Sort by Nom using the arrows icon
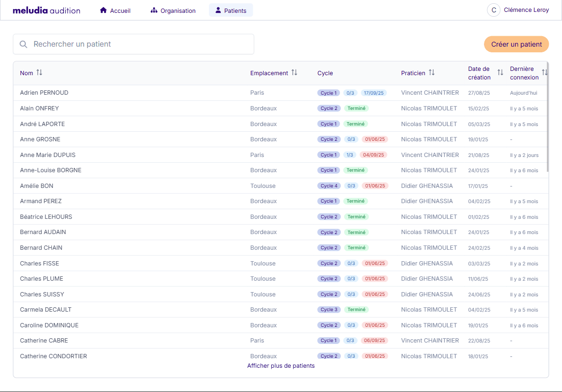 39,73
